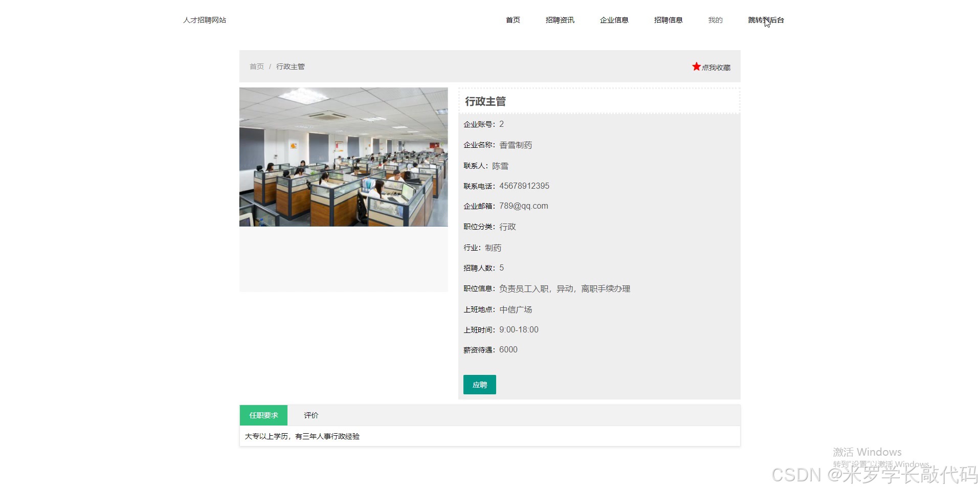Open the 招聘资讯 recruitment news menu

tap(560, 20)
